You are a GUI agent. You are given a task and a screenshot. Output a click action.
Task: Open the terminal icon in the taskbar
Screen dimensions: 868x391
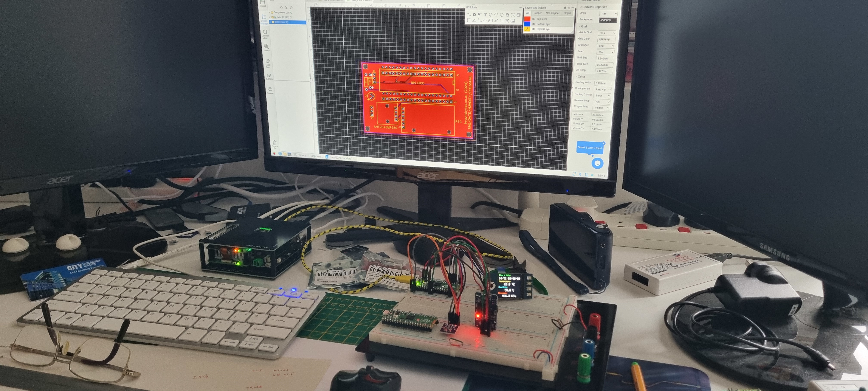[x=290, y=154]
